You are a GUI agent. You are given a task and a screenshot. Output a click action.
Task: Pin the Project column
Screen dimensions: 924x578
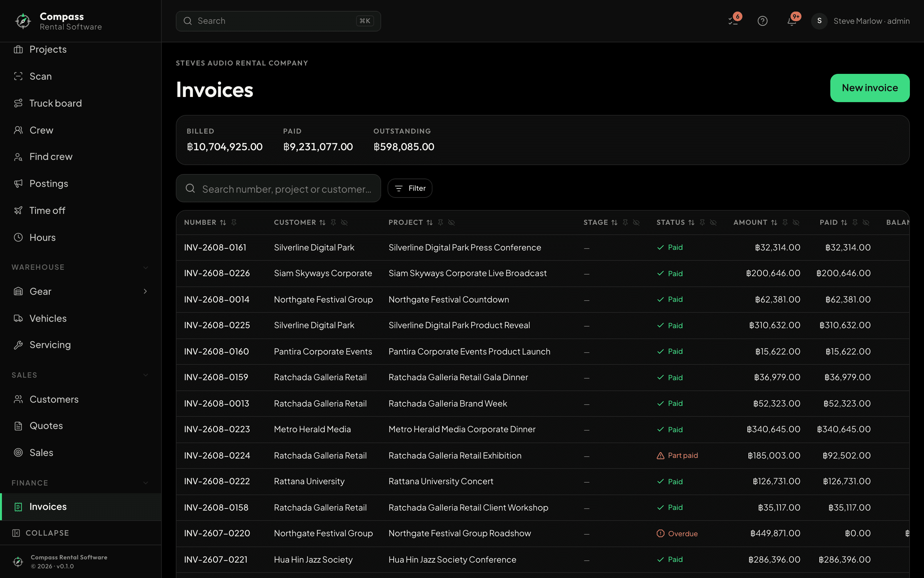(440, 223)
